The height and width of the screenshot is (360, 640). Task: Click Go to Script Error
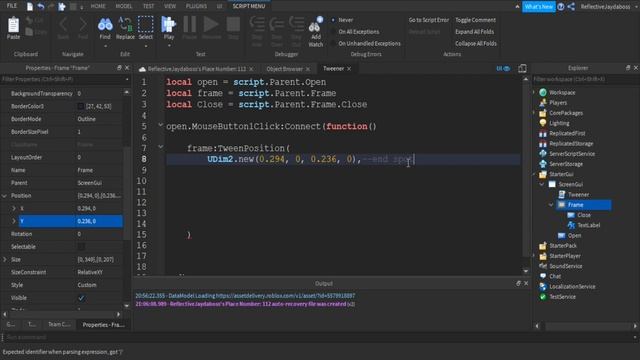click(429, 20)
